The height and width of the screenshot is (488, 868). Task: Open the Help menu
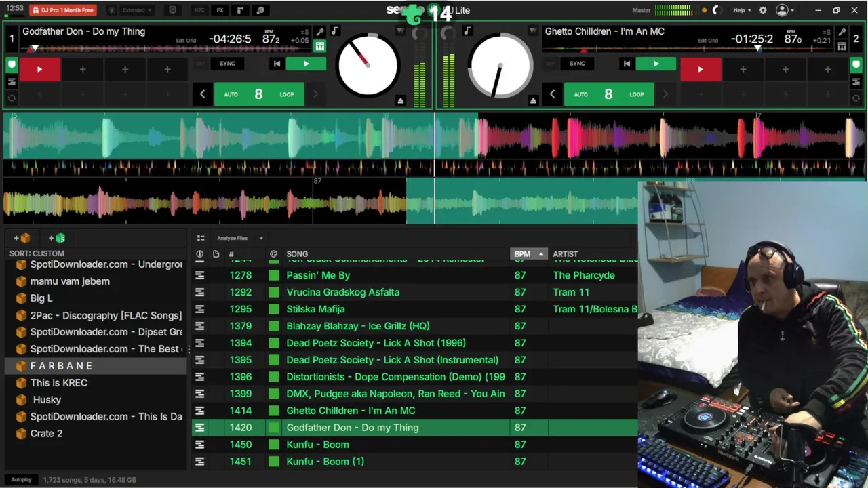(743, 10)
